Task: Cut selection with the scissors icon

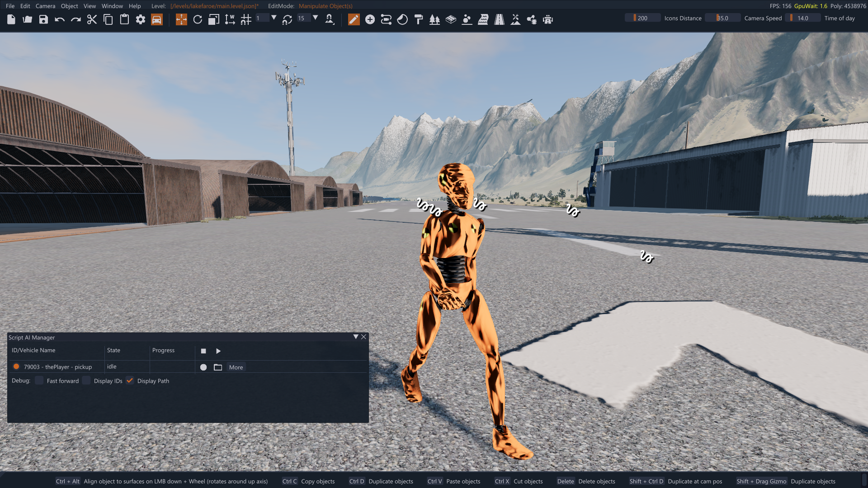Action: [92, 19]
